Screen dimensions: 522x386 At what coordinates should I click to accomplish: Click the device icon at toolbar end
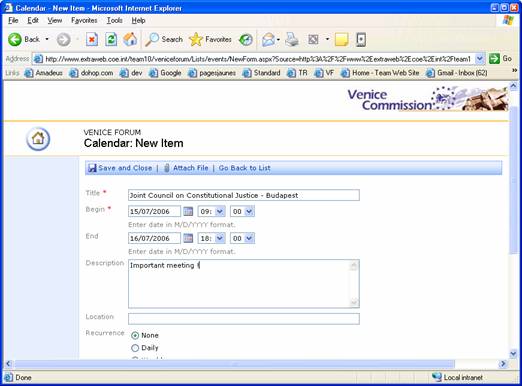[x=361, y=39]
